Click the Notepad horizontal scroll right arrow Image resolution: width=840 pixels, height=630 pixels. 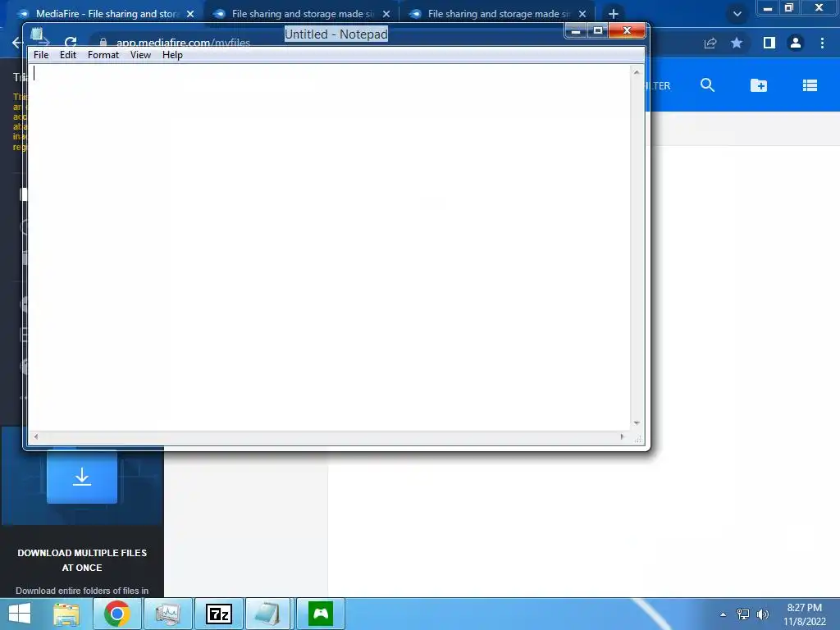(x=622, y=436)
